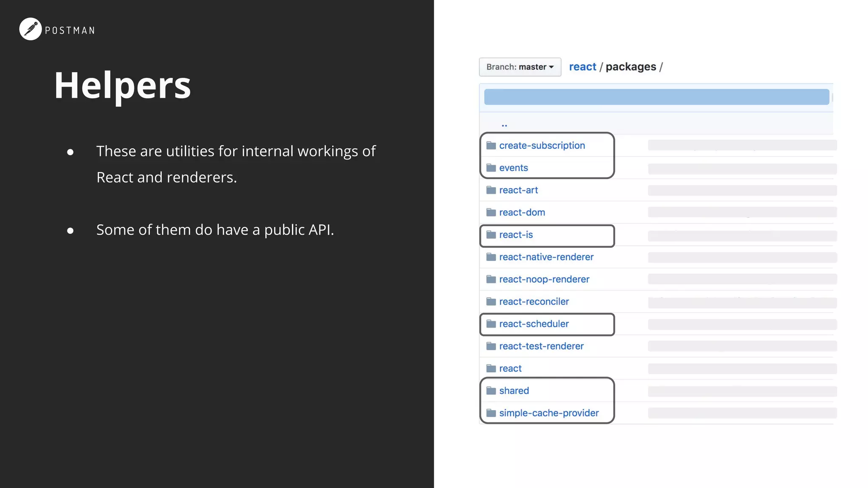Click the folder icon next to events
The image size is (868, 488).
coord(491,168)
